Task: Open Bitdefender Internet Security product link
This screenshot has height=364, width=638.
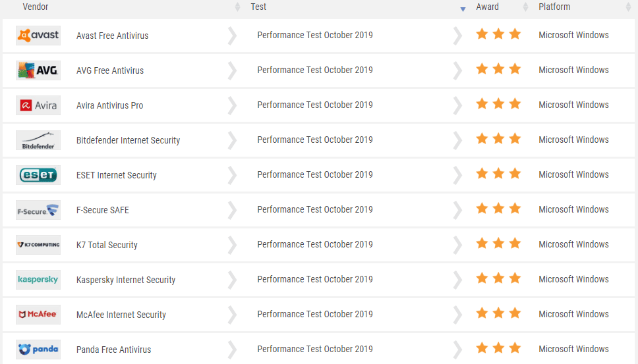Action: [x=128, y=141]
